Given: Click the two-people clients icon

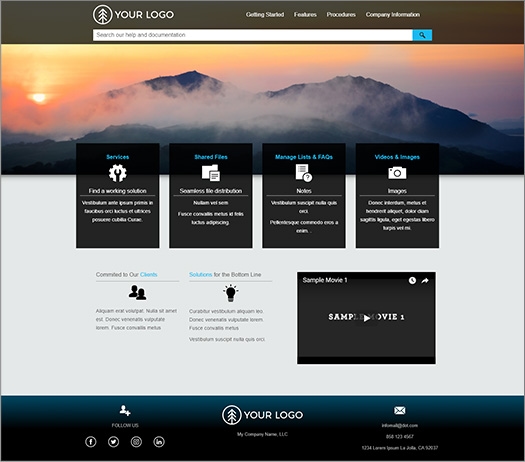Looking at the screenshot, I should (x=137, y=292).
